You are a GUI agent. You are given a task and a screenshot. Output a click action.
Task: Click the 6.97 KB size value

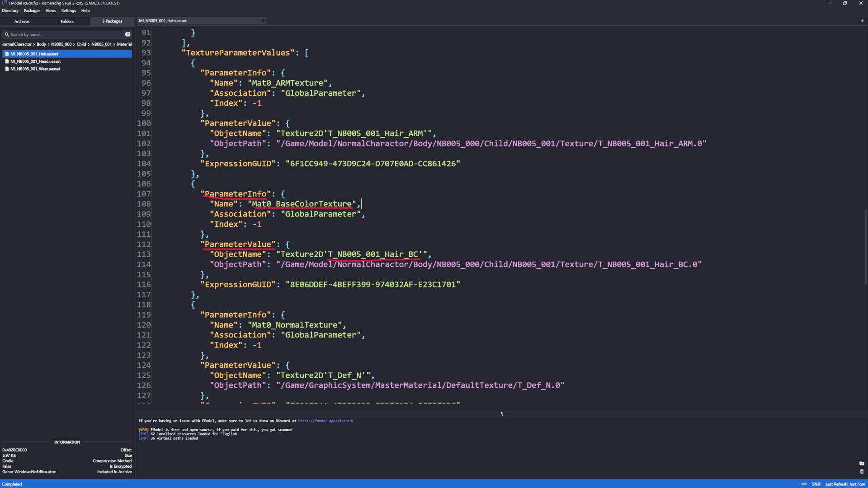click(9, 455)
